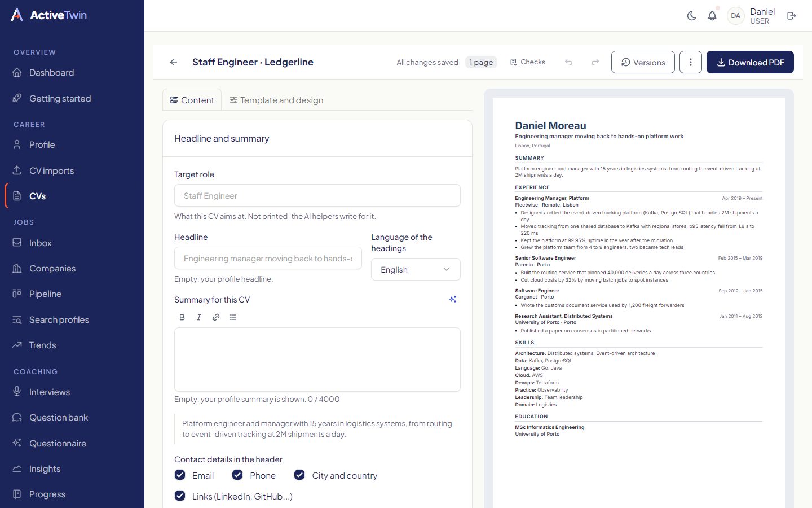Image resolution: width=812 pixels, height=508 pixels.
Task: Toggle Links (LinkedIn, GitHub...) checkbox
Action: click(180, 496)
